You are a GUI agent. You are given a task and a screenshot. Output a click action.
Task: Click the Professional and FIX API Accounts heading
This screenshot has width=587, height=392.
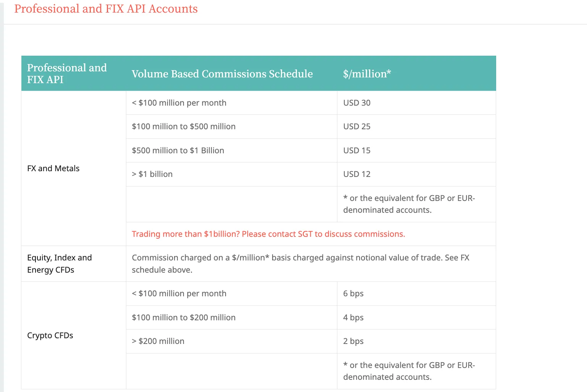click(106, 9)
